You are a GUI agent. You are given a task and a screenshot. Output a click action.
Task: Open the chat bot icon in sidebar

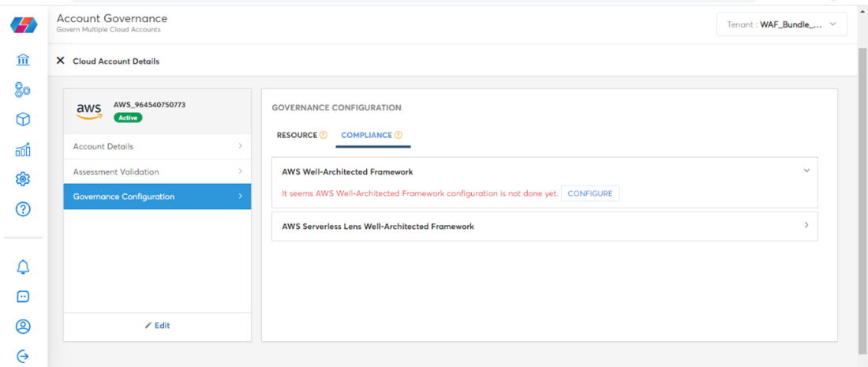pos(23,297)
